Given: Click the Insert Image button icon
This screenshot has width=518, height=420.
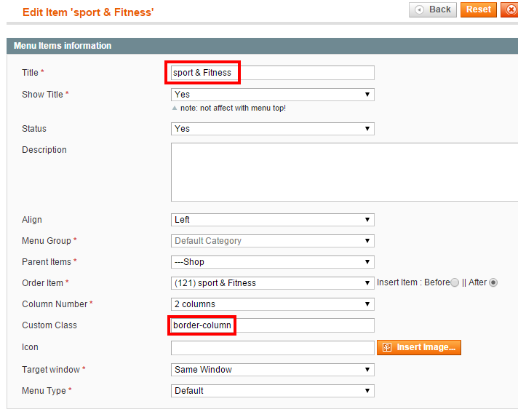Looking at the screenshot, I should point(387,347).
